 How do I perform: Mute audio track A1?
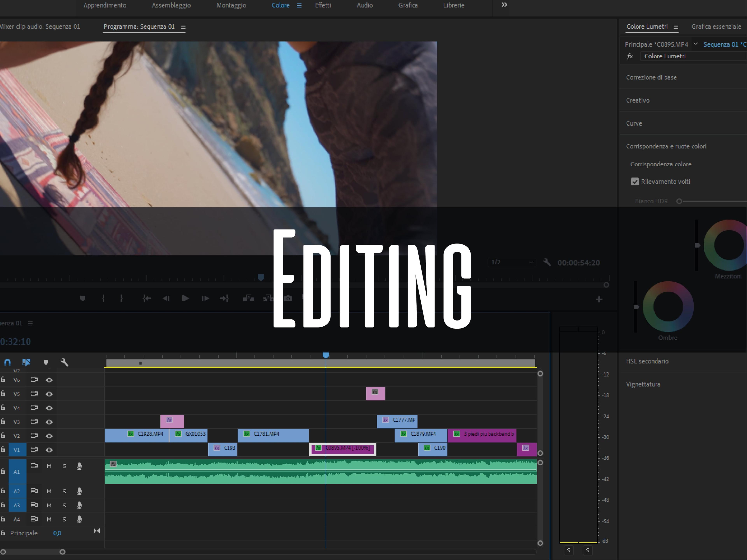coord(49,466)
